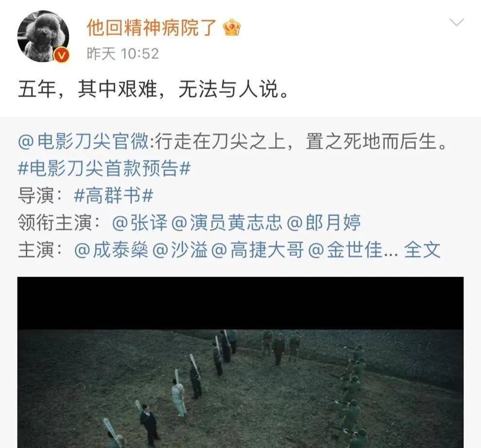481x448 pixels.
Task: Open hashtag #电影刀尖首款预告#
Action: [x=104, y=169]
